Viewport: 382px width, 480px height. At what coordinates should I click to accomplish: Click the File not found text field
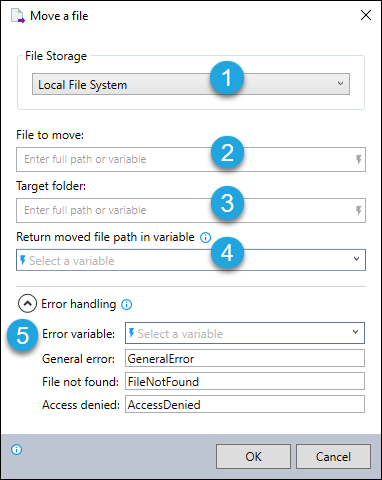[x=245, y=381]
